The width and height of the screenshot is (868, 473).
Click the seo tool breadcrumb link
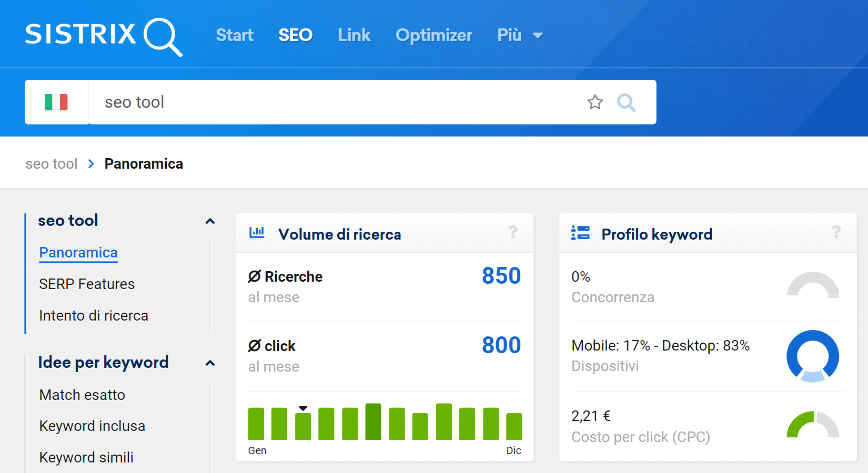click(52, 164)
